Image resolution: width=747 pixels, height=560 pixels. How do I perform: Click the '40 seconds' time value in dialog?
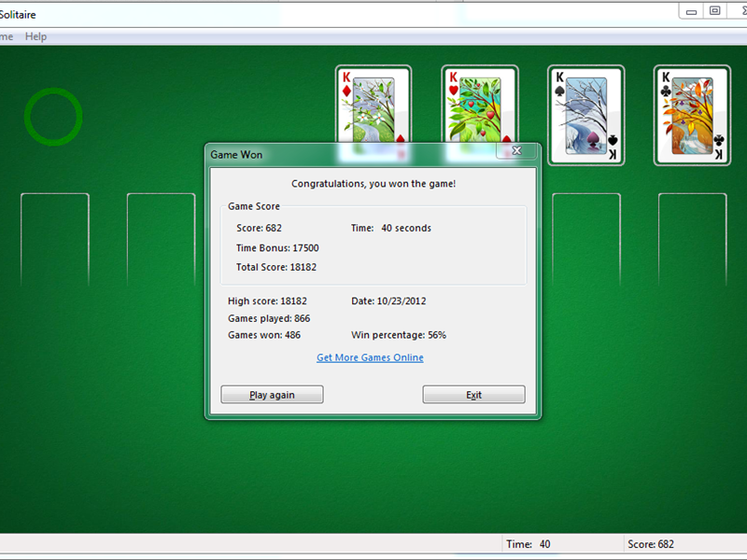pos(406,228)
